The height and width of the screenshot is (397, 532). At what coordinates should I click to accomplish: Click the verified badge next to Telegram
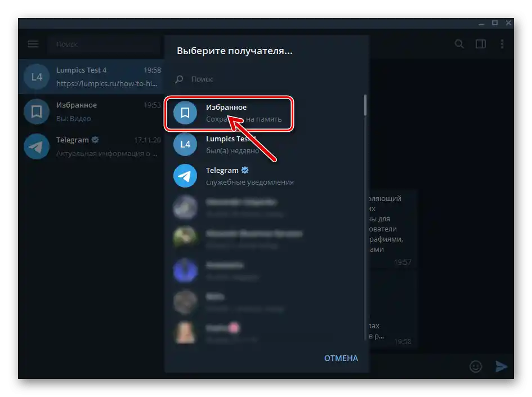(244, 169)
